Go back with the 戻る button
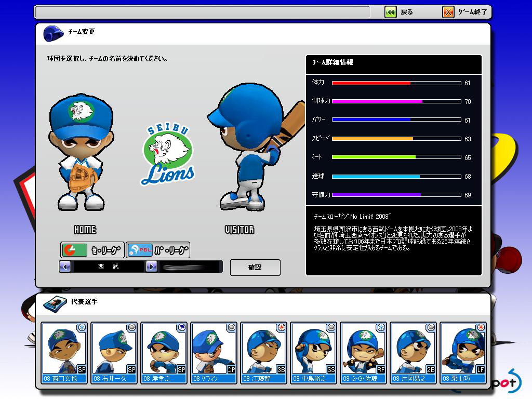Screen dimensions: 532x399 [400, 12]
